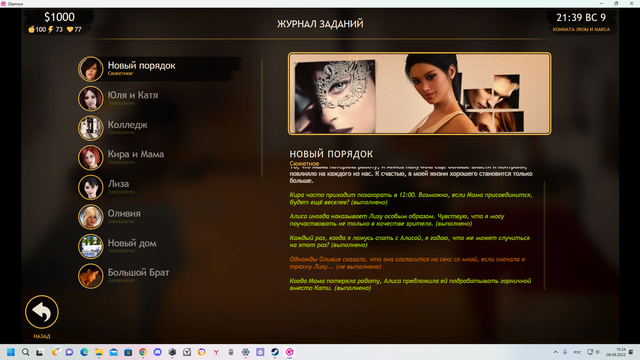
Task: Open Steam from taskbar
Action: point(275,352)
